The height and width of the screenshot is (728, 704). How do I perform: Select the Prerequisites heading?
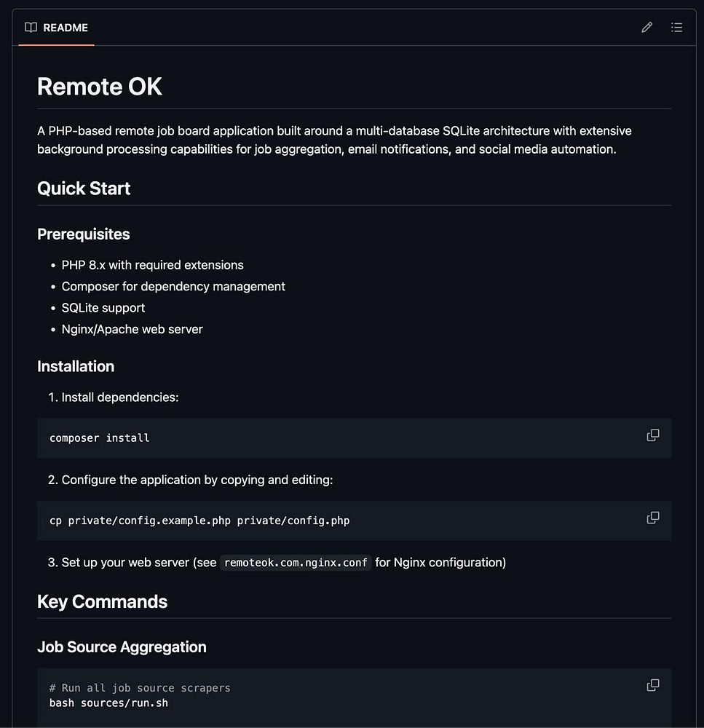click(x=83, y=234)
